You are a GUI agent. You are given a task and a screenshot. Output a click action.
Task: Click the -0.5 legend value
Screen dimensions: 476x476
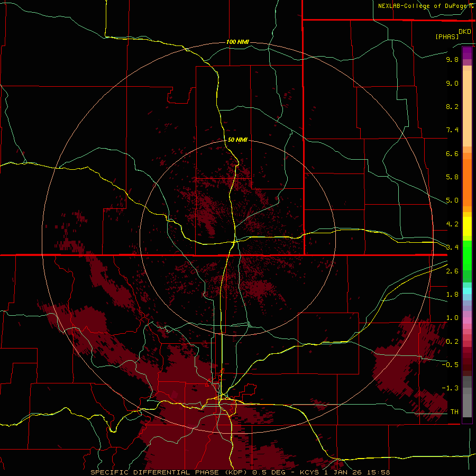pyautogui.click(x=450, y=364)
